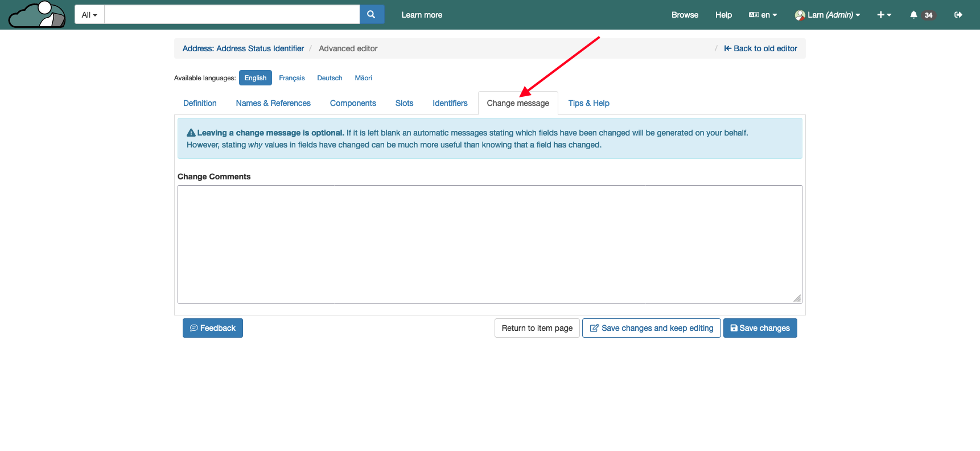Screen dimensions: 980x451
Task: Click the Feedback button
Action: pyautogui.click(x=213, y=328)
